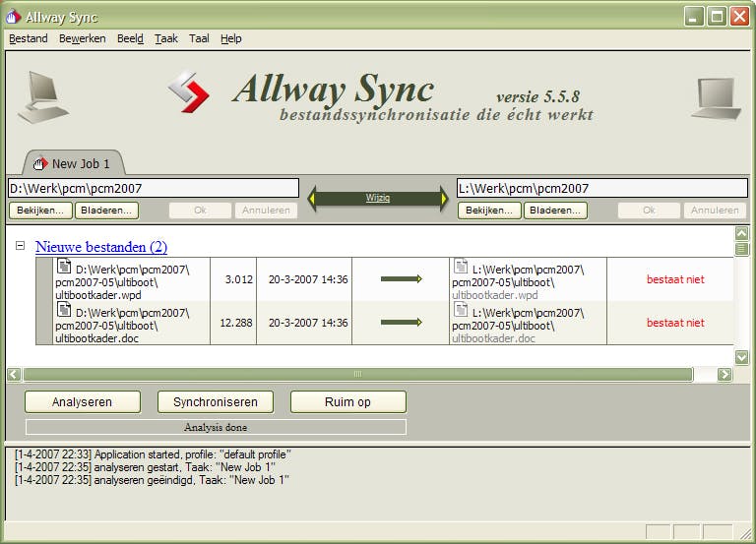Click right Bladeren button
This screenshot has width=756, height=544.
555,211
